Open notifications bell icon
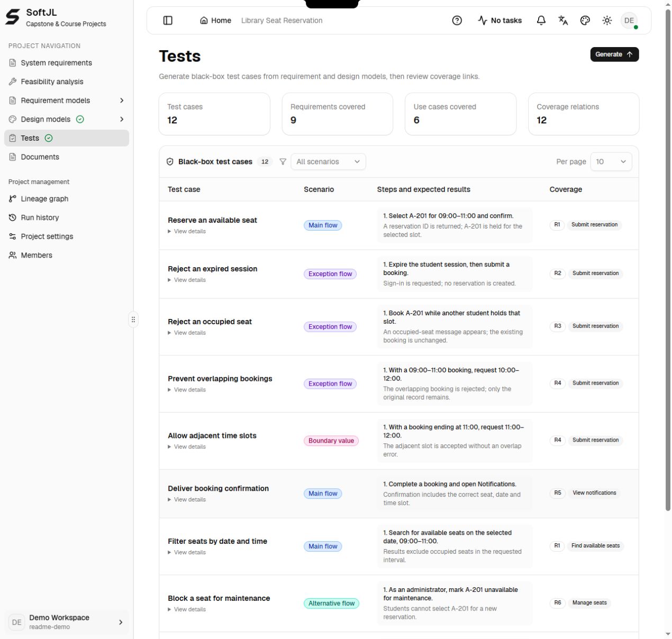Image resolution: width=672 pixels, height=639 pixels. pos(541,21)
